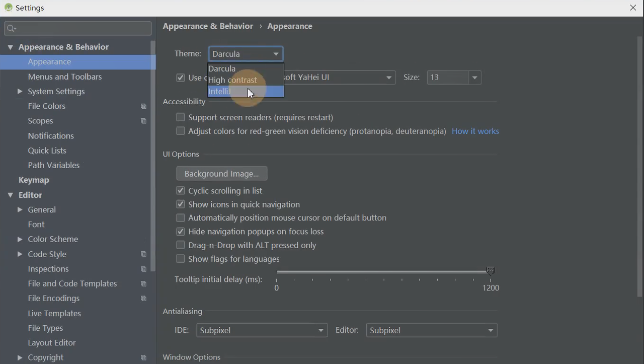Viewport: 644px width, 364px height.
Task: Open the IDE antialiasing Subpixel dropdown
Action: click(x=262, y=330)
